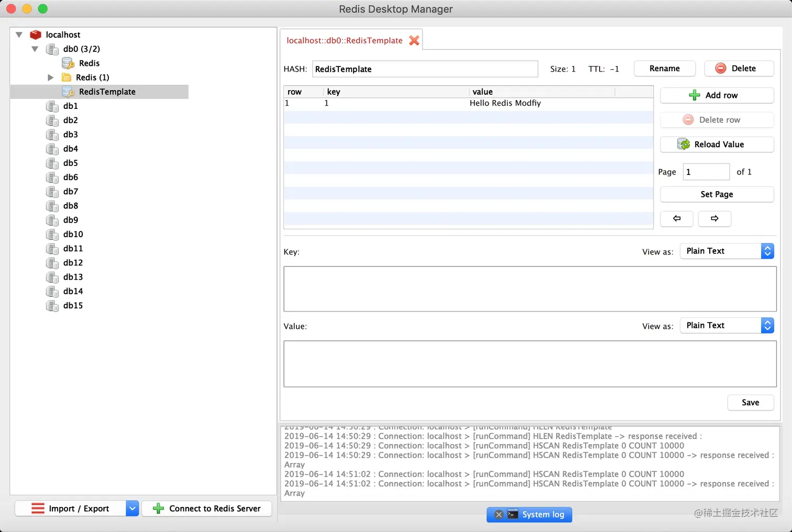This screenshot has height=532, width=792.
Task: Click the Save button
Action: coord(751,403)
